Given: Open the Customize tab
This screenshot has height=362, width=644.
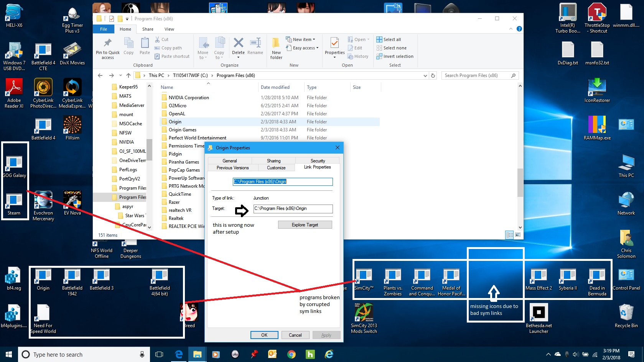Looking at the screenshot, I should coord(276,168).
